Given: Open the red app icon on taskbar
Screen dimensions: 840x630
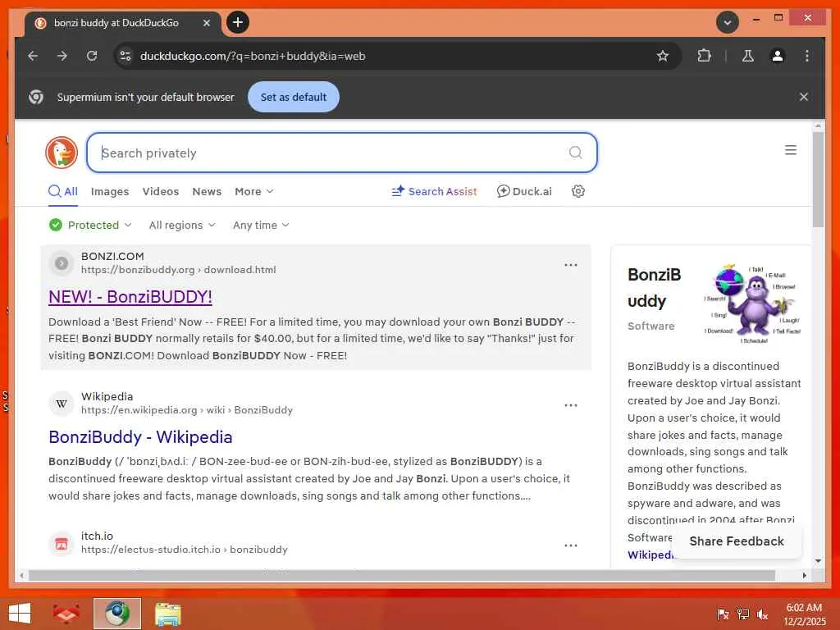Looking at the screenshot, I should 66,614.
